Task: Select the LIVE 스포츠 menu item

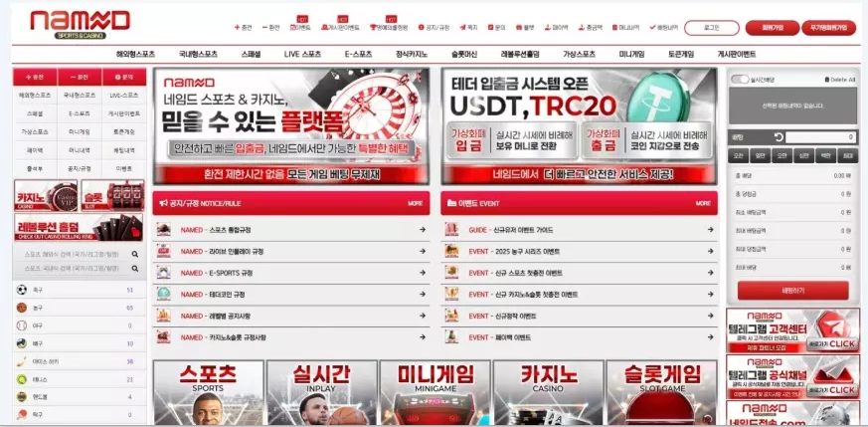Action: (302, 54)
